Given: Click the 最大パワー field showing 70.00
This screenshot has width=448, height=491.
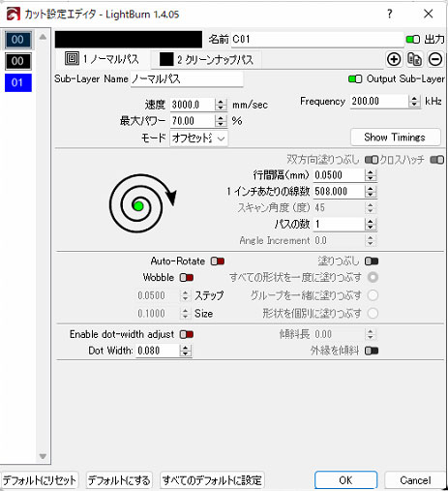Looking at the screenshot, I should [x=193, y=121].
